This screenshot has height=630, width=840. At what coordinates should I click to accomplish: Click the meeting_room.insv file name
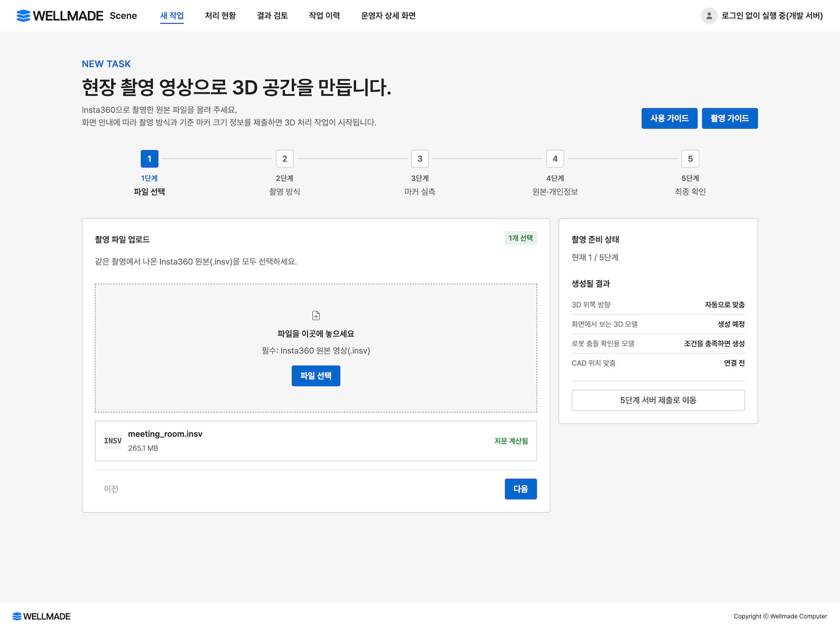coord(165,434)
